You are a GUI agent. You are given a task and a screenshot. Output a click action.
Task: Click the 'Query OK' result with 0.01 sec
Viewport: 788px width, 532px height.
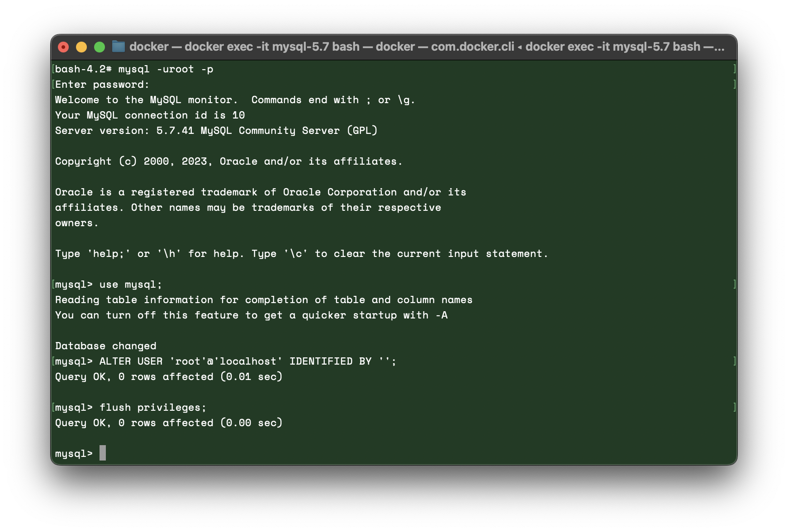click(169, 377)
